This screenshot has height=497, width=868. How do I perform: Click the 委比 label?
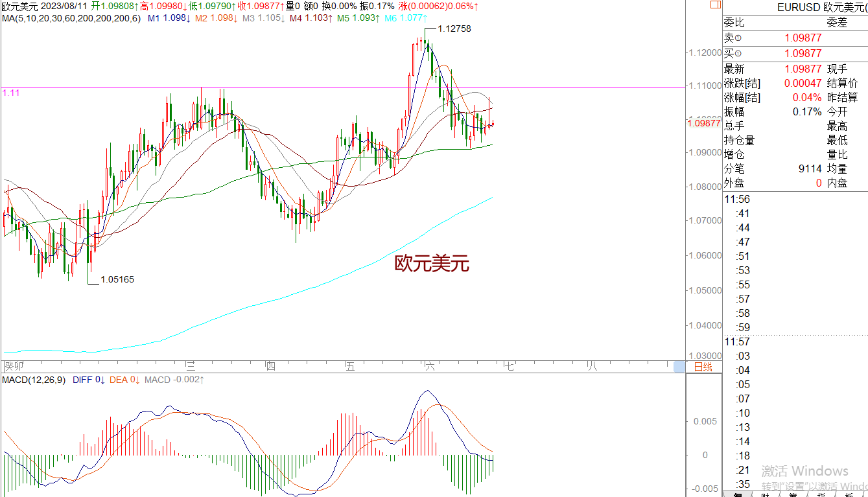tap(734, 23)
